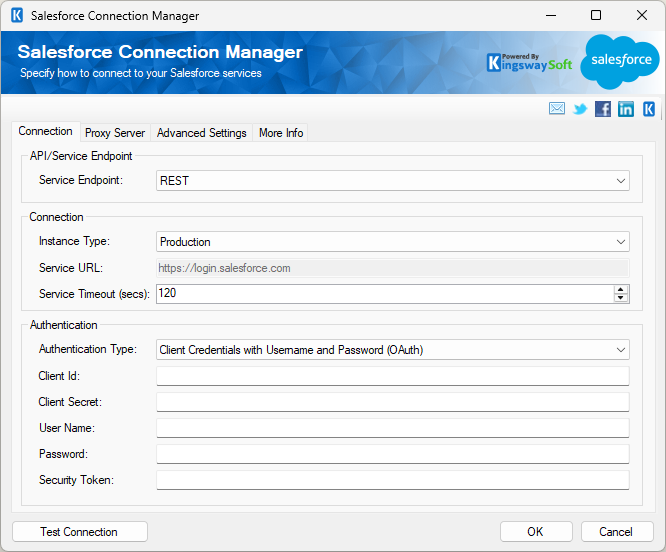Focus the Security Token field
This screenshot has height=552, width=666.
(392, 480)
